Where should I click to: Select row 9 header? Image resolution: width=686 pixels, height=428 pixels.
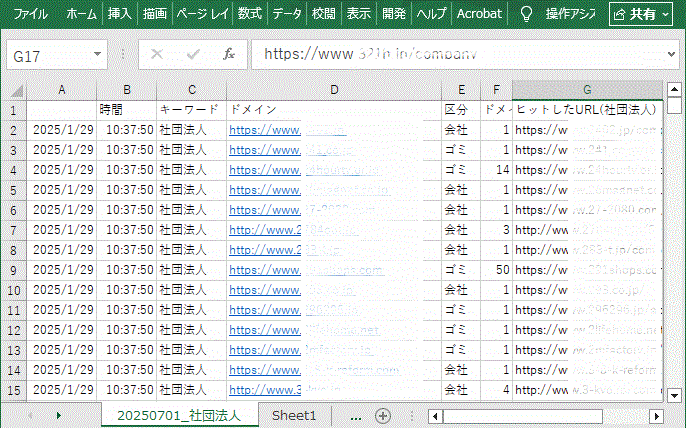[14, 270]
